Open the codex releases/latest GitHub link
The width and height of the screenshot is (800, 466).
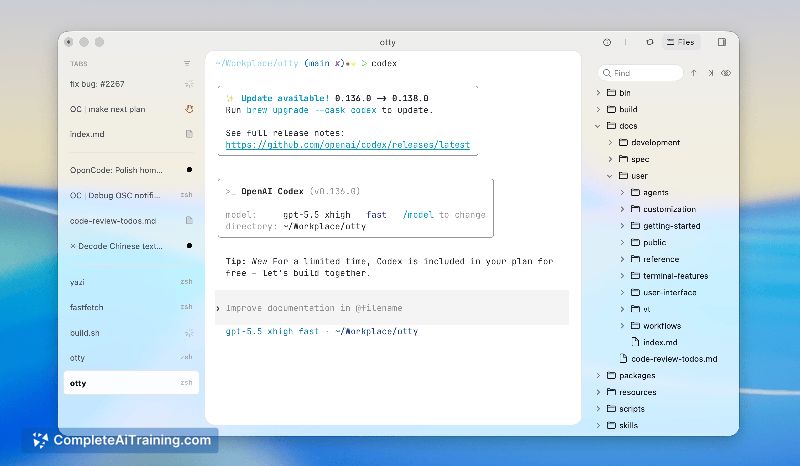click(x=347, y=145)
